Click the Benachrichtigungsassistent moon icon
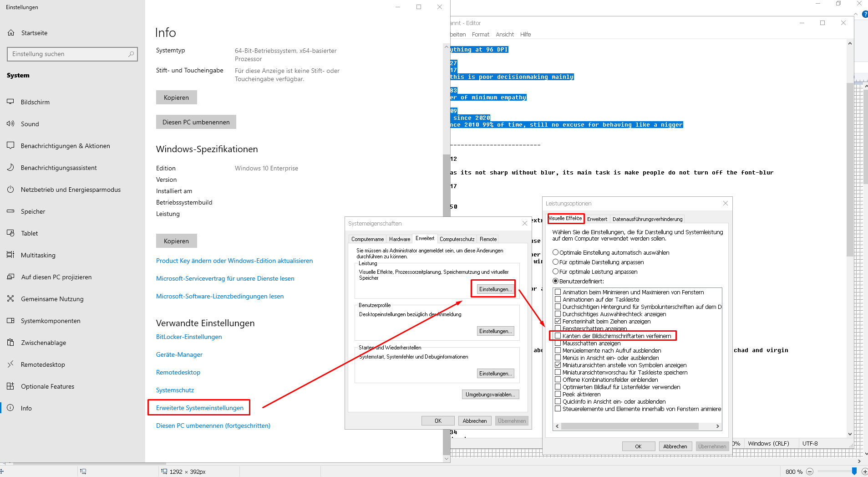The image size is (868, 477). [x=10, y=168]
